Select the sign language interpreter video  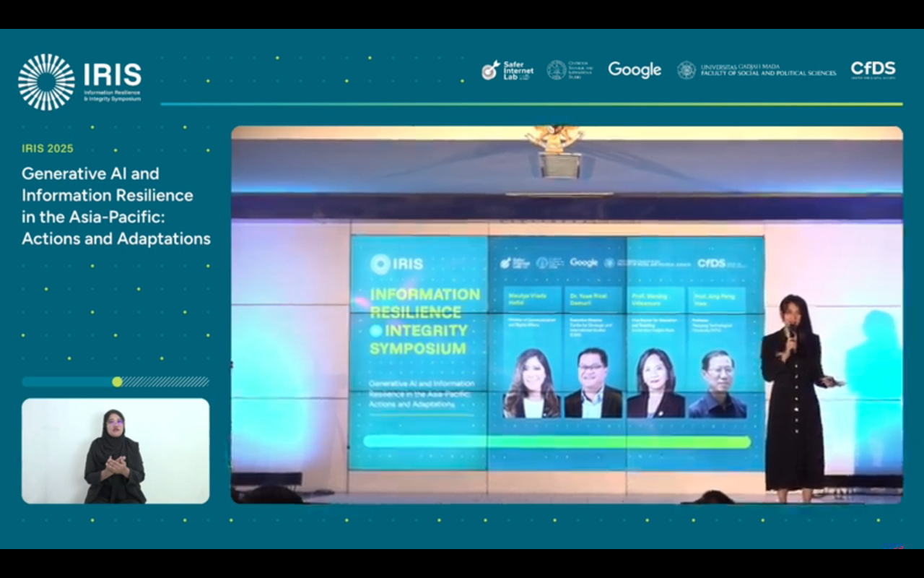115,451
